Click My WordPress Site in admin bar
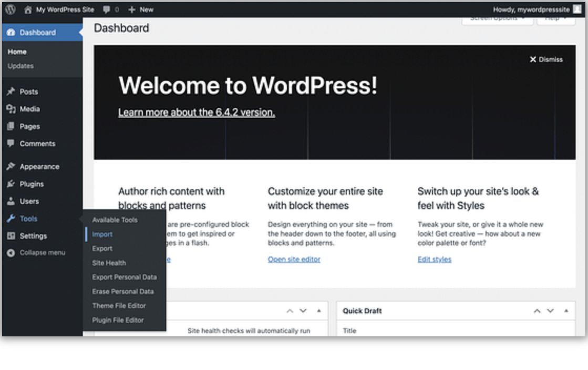This screenshot has height=370, width=588. (65, 10)
